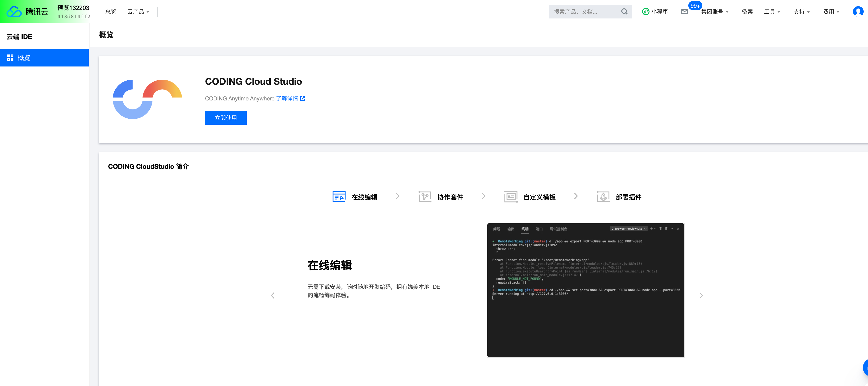Click the 云端 IDE sidebar title
Image resolution: width=868 pixels, height=386 pixels.
[x=19, y=36]
